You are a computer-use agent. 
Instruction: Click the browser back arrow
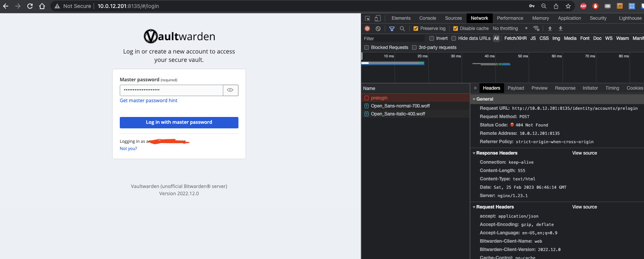click(x=6, y=6)
